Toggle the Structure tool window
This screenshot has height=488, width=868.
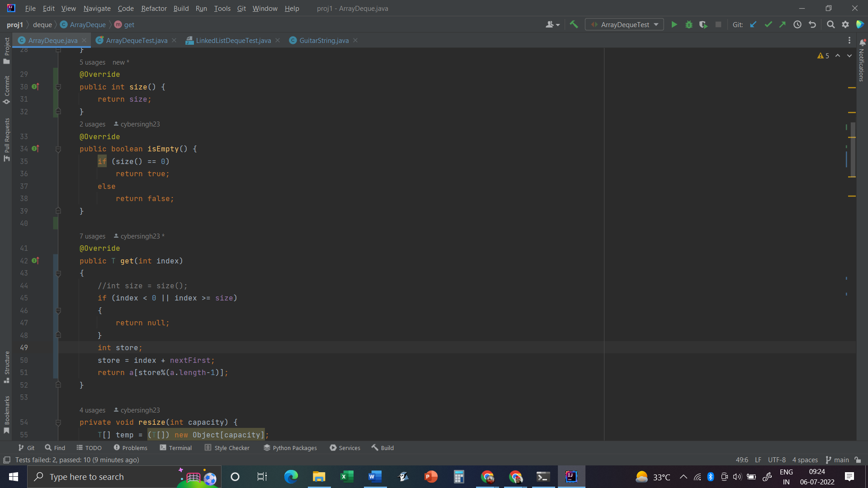6,367
